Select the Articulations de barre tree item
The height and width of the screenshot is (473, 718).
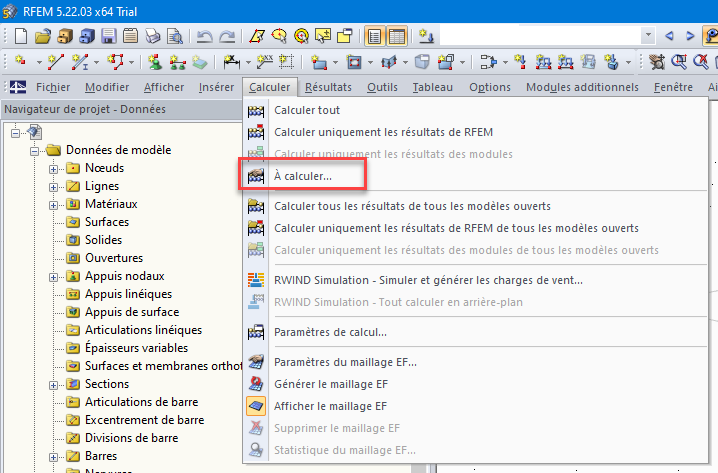141,402
